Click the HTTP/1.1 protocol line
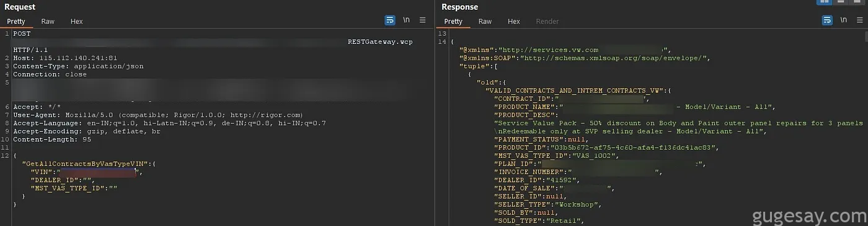 [x=30, y=50]
